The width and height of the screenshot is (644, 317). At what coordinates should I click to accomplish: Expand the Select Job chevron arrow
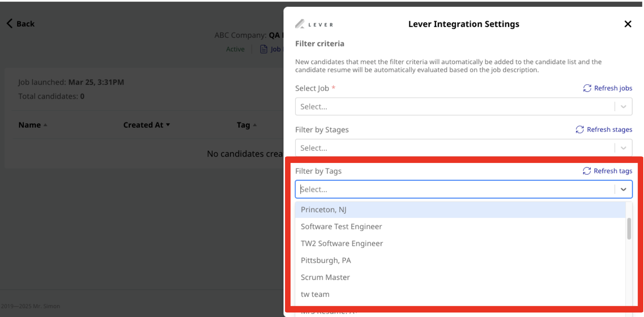coord(623,106)
